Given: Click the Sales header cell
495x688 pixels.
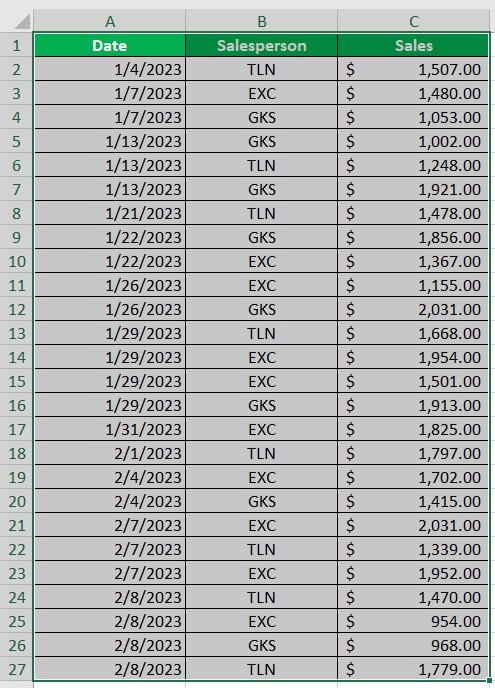Looking at the screenshot, I should pos(413,45).
